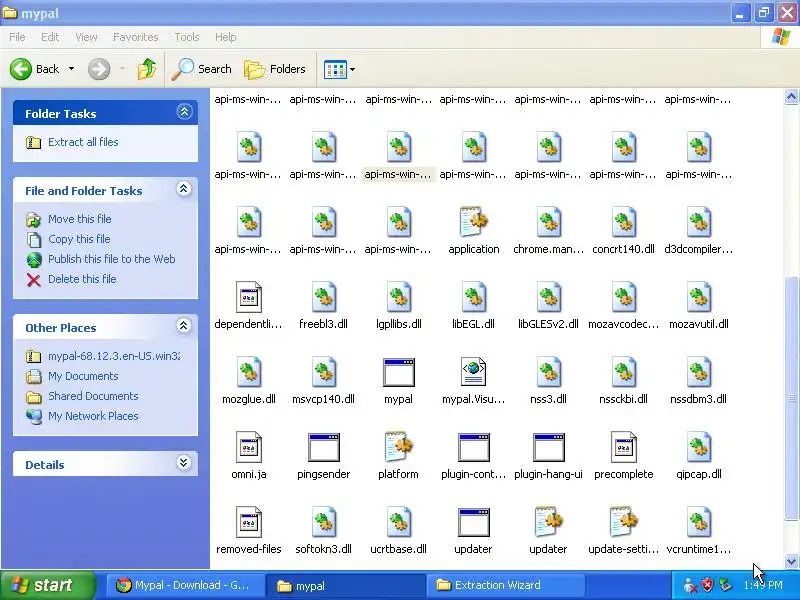Toggle the Folders pane button

[x=275, y=69]
